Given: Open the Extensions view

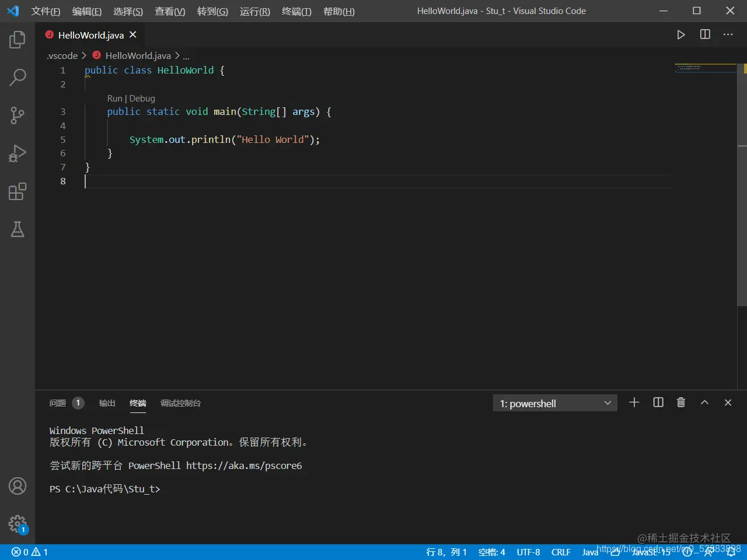Looking at the screenshot, I should (18, 191).
